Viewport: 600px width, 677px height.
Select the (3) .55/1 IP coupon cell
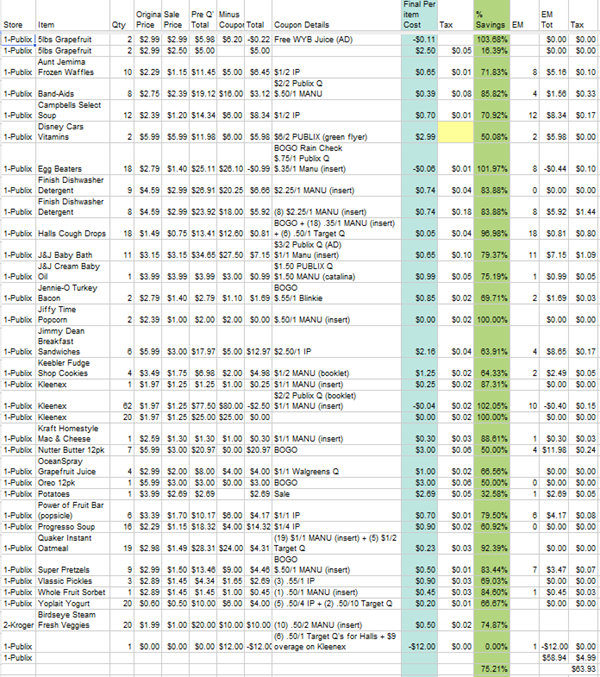click(337, 582)
